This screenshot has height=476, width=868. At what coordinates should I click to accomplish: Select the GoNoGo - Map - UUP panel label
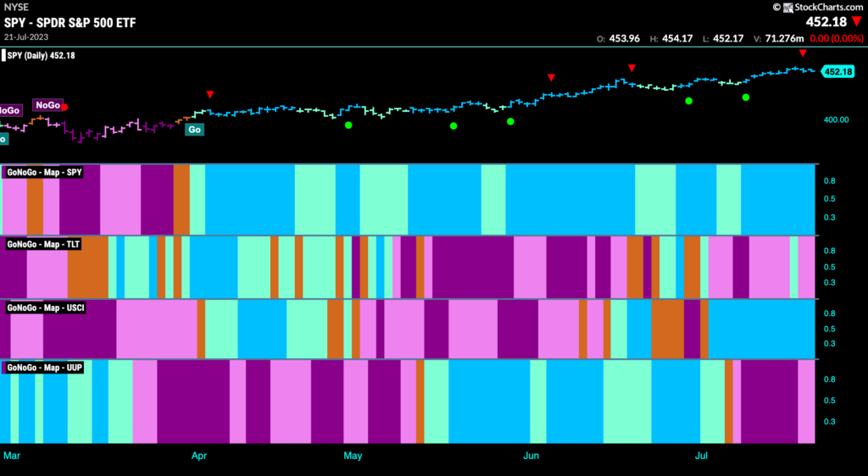pos(44,368)
